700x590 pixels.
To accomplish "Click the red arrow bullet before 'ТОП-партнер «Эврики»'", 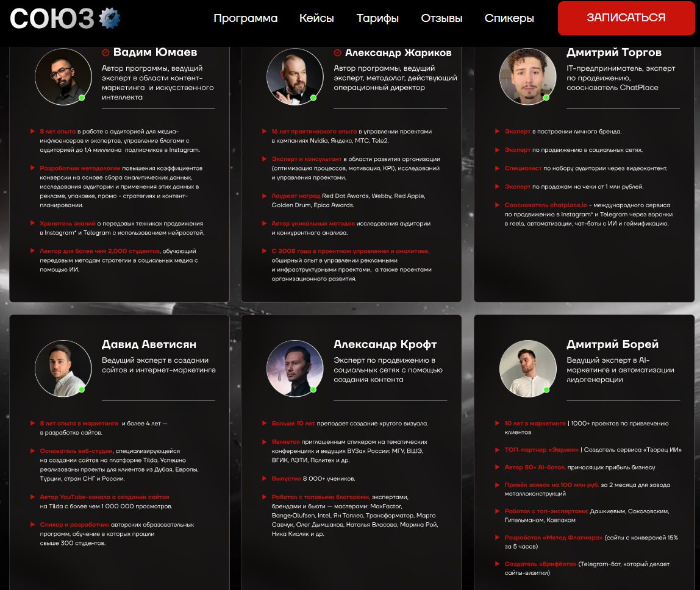I will pyautogui.click(x=498, y=450).
